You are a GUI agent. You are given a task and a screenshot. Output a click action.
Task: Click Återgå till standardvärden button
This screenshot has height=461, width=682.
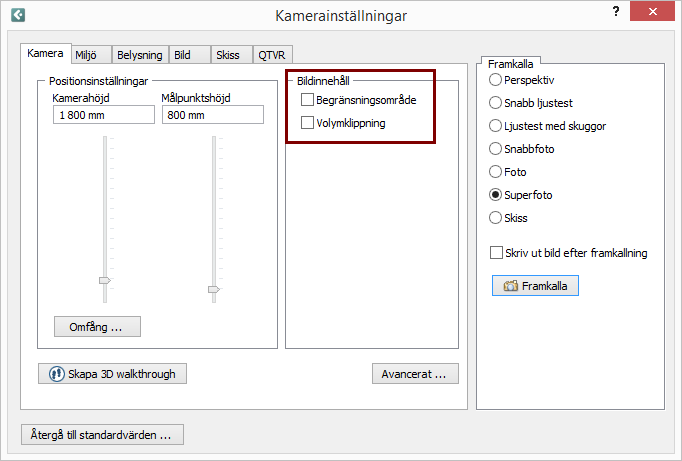point(102,434)
